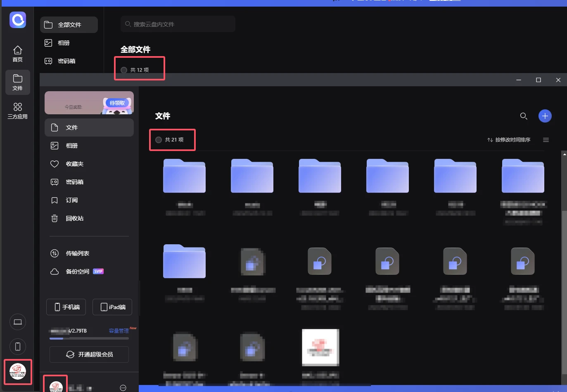Click the 手机端 button
This screenshot has width=567, height=392.
pos(66,307)
